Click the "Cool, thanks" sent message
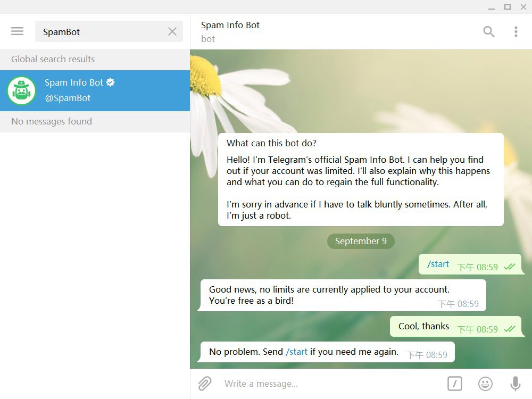532x399 pixels. click(x=423, y=326)
